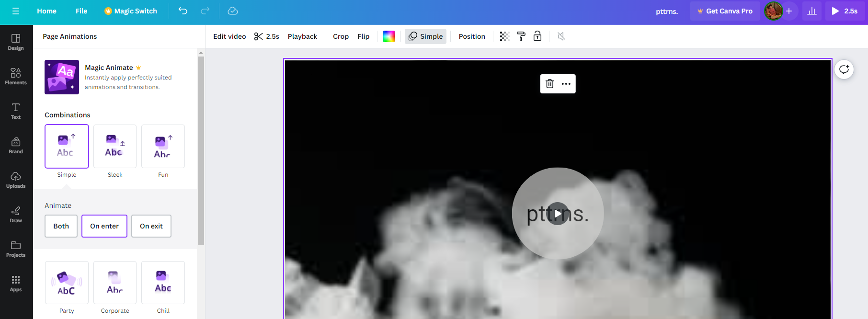
Task: Click Get Canva Pro button
Action: 725,11
